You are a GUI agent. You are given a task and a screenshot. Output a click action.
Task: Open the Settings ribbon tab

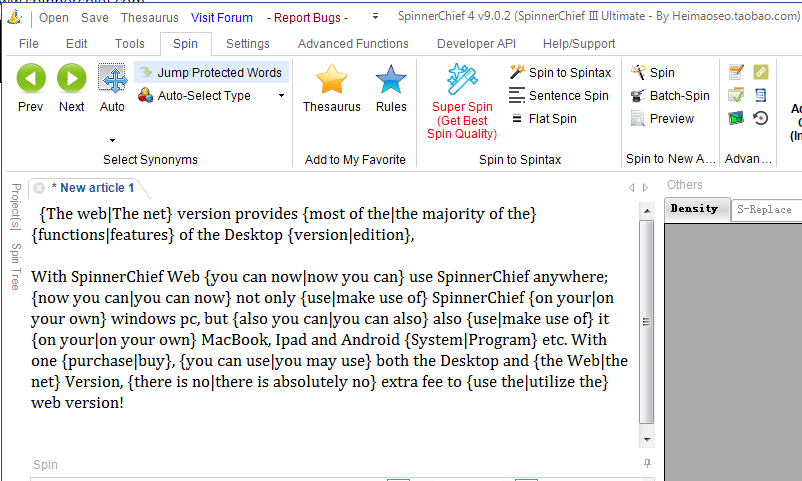[248, 44]
